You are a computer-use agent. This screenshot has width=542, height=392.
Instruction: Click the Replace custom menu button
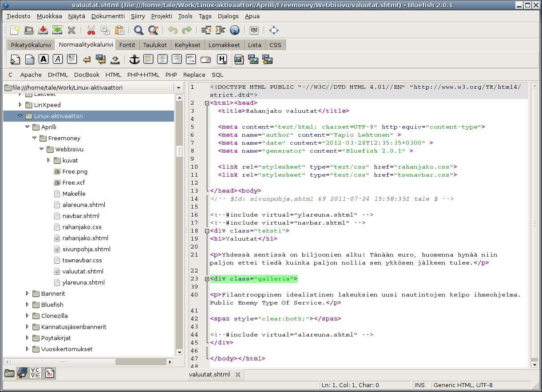click(194, 75)
